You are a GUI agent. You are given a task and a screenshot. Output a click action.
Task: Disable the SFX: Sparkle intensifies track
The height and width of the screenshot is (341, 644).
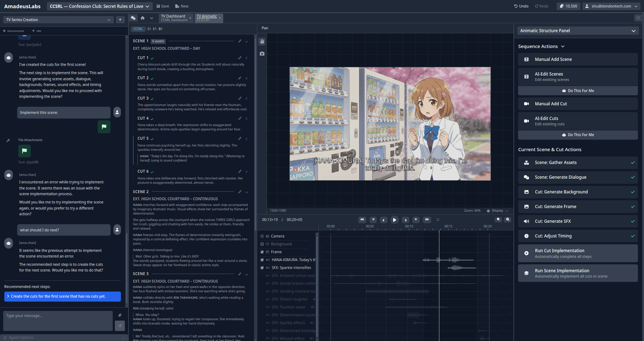(262, 268)
